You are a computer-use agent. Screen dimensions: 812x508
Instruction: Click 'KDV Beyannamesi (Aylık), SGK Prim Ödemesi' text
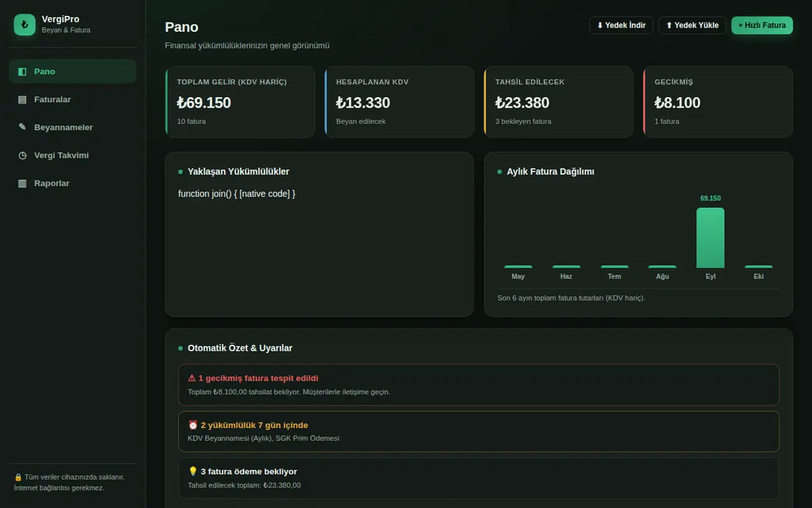point(263,438)
